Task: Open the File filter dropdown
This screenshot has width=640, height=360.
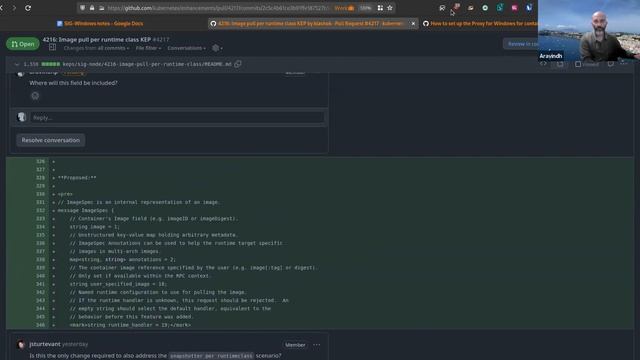Action: (x=148, y=48)
